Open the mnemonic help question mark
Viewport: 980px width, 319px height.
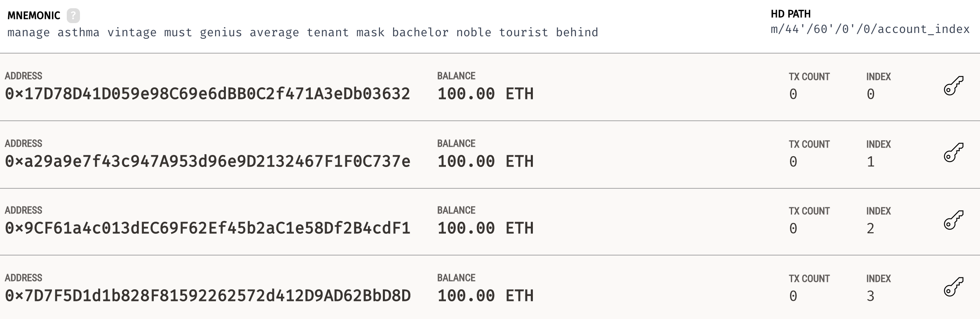click(x=73, y=16)
